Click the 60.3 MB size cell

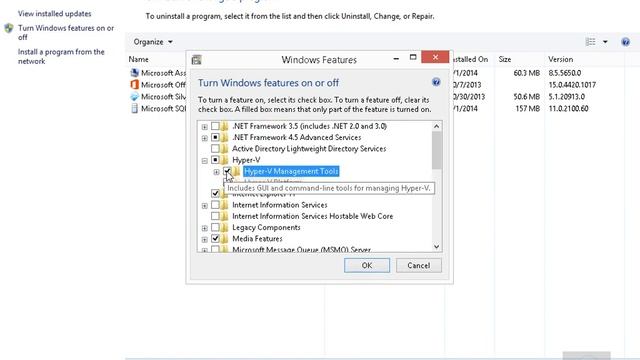pos(527,73)
